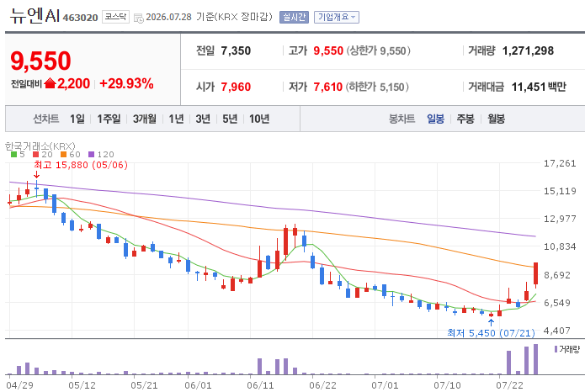Click the tallest volume bar at chart end
Viewport: 585px width, 392px height.
535,359
